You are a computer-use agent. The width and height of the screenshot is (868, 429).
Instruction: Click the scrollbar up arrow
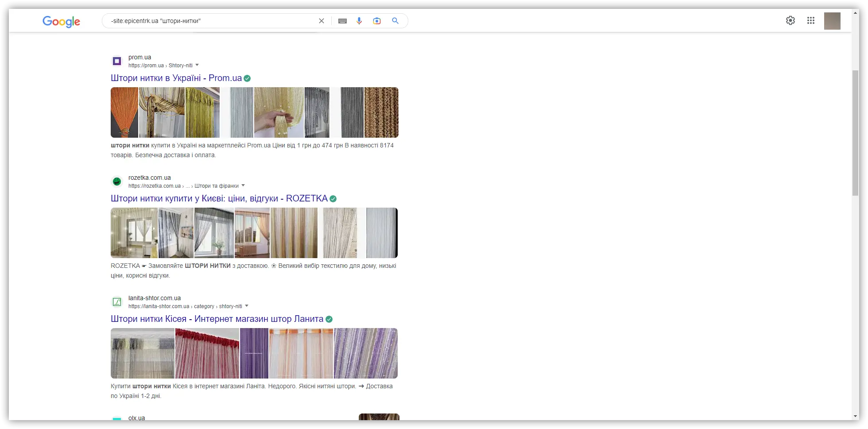pos(856,13)
